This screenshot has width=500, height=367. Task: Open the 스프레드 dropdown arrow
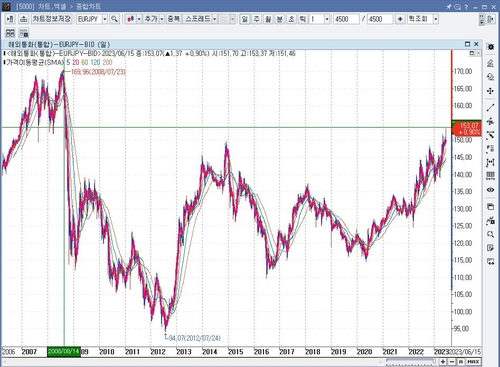215,19
